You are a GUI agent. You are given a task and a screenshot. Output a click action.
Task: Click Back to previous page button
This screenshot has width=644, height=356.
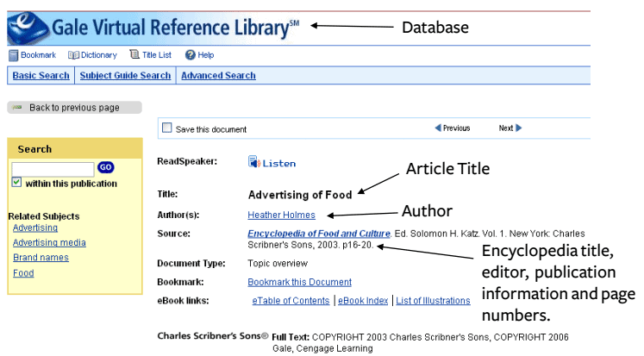(x=74, y=108)
